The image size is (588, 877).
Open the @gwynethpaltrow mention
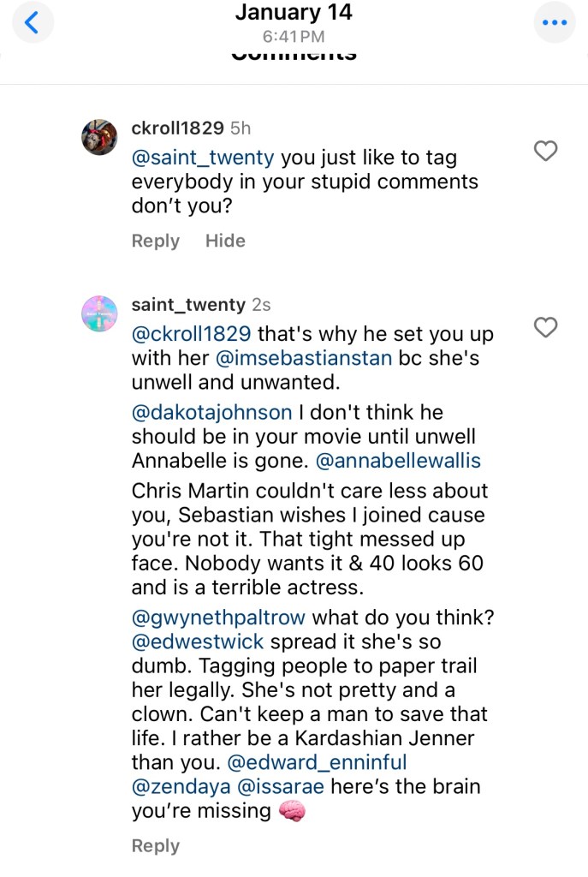point(218,617)
